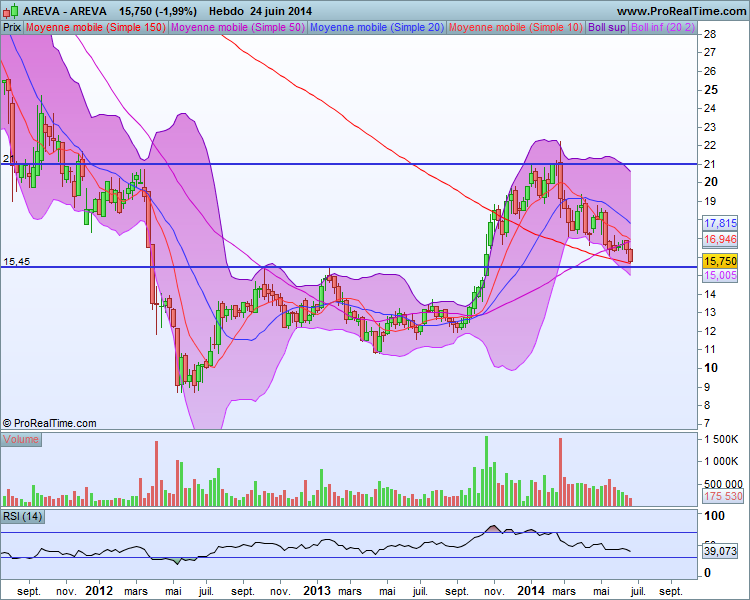Click the 17,815 blue price tag
Screen dimensions: 750x600
[720, 223]
